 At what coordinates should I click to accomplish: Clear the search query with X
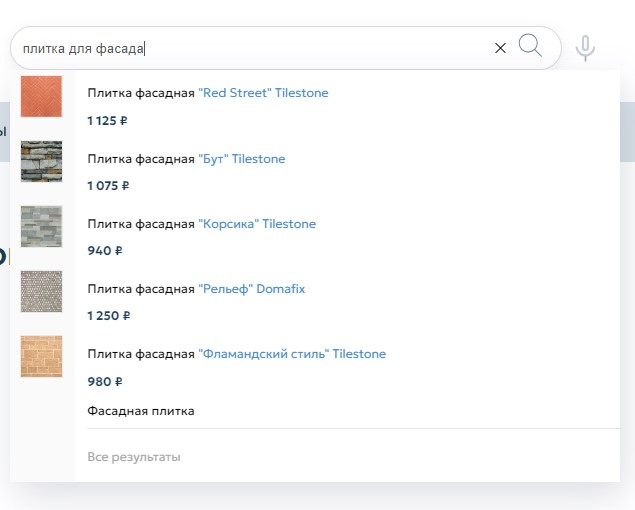tap(500, 48)
